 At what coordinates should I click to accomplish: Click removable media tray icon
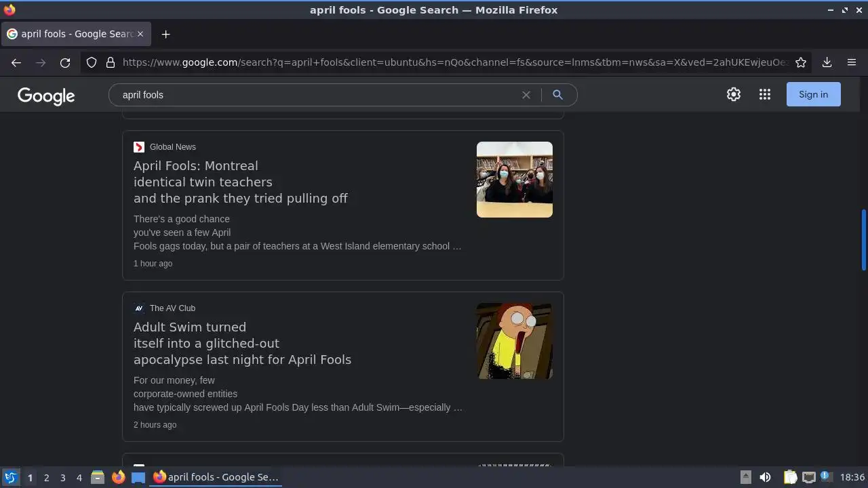(745, 477)
